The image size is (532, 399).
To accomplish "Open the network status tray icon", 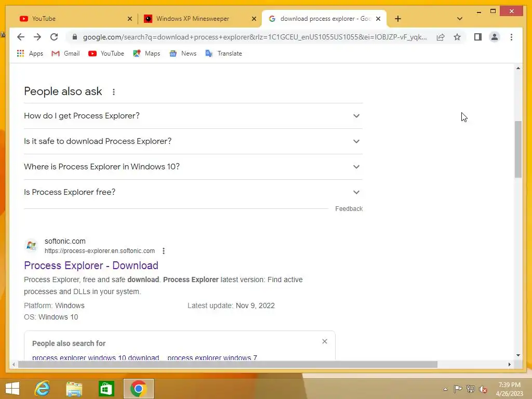I will pyautogui.click(x=470, y=389).
